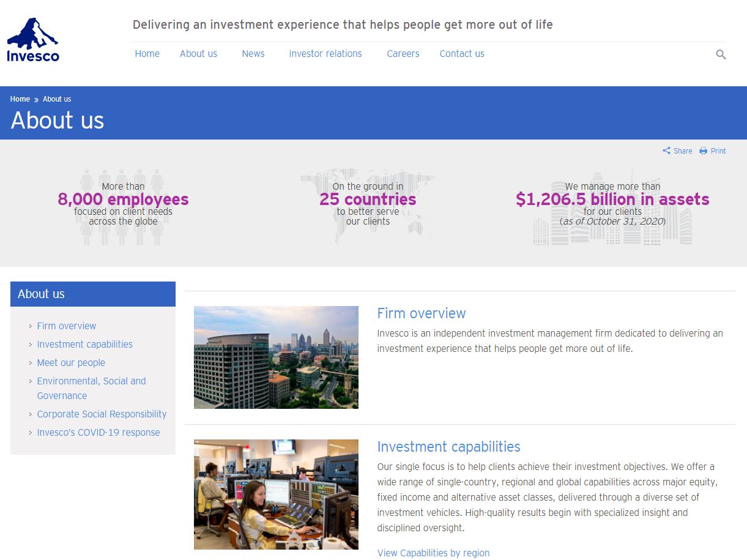Click the Share icon link
The width and height of the screenshot is (747, 560).
click(677, 151)
